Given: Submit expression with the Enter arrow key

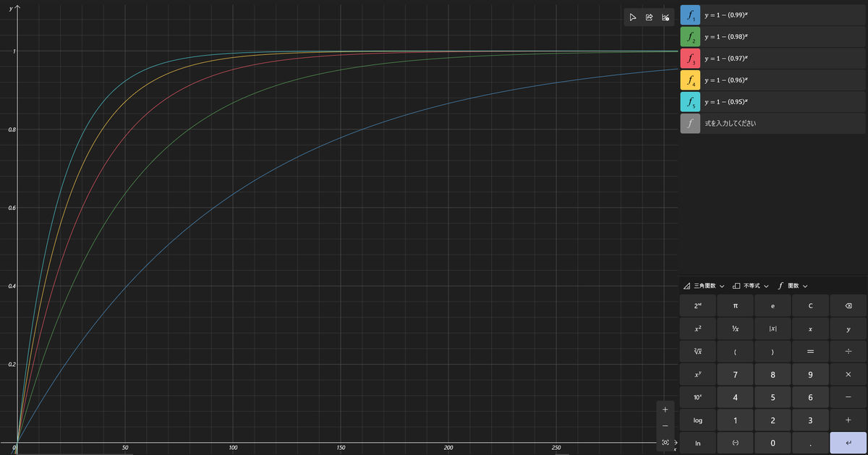Looking at the screenshot, I should click(x=848, y=443).
